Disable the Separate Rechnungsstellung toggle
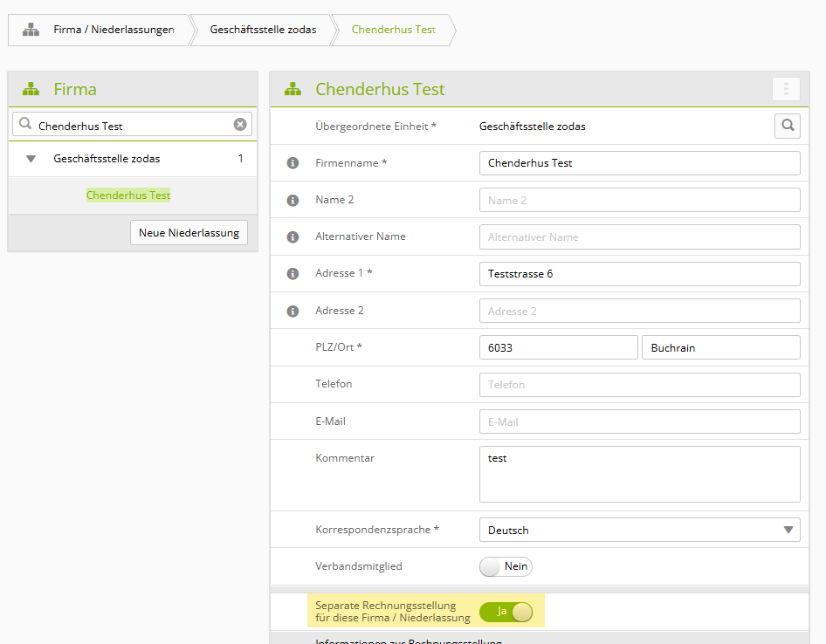826x644 pixels. [x=506, y=612]
